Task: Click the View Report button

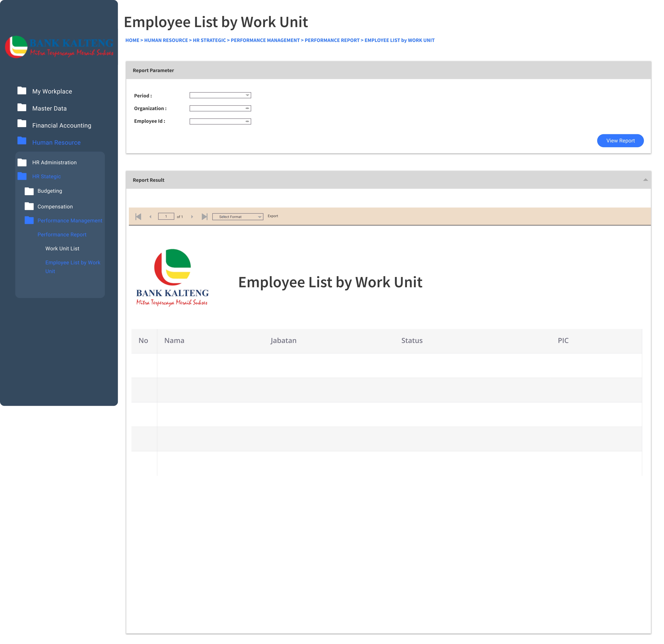Action: click(620, 141)
